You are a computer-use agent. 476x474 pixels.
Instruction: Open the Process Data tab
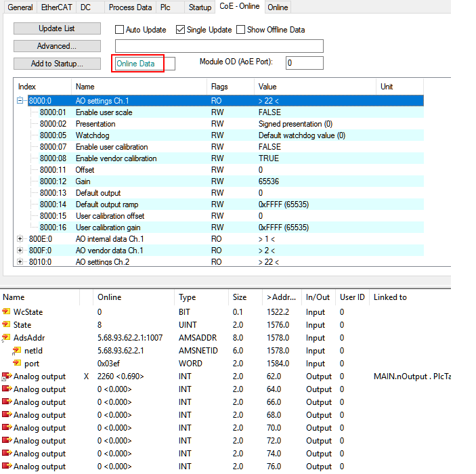pyautogui.click(x=130, y=7)
